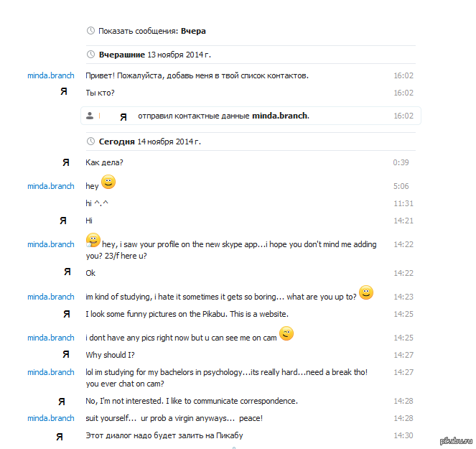Click bold minda.branch name in contact card
This screenshot has width=476, height=449.
280,116
